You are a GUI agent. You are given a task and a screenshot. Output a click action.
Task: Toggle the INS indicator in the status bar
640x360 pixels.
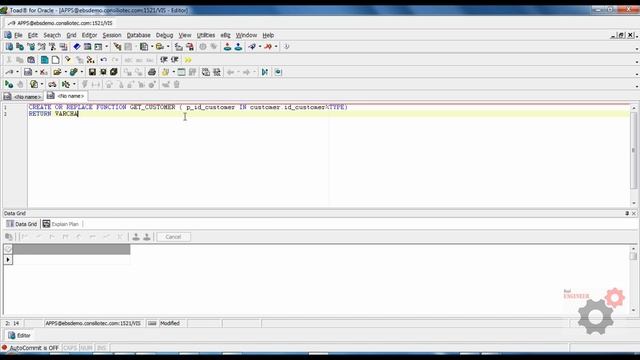coord(101,348)
